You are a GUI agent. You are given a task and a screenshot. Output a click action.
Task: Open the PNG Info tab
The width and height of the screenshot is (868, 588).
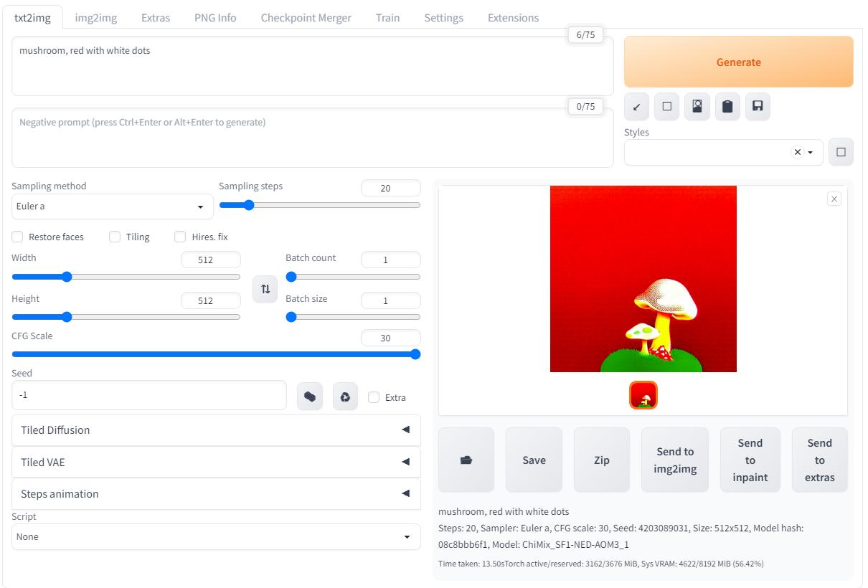point(215,18)
